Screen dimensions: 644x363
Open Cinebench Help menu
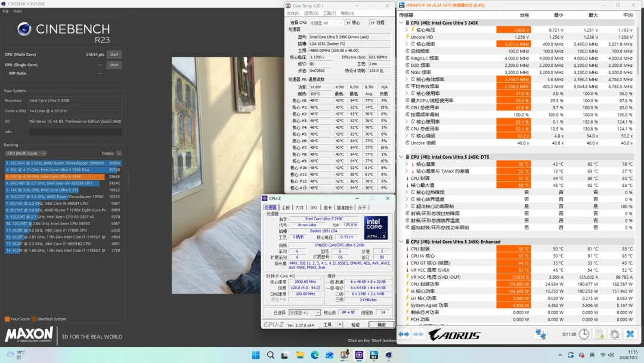[x=17, y=11]
